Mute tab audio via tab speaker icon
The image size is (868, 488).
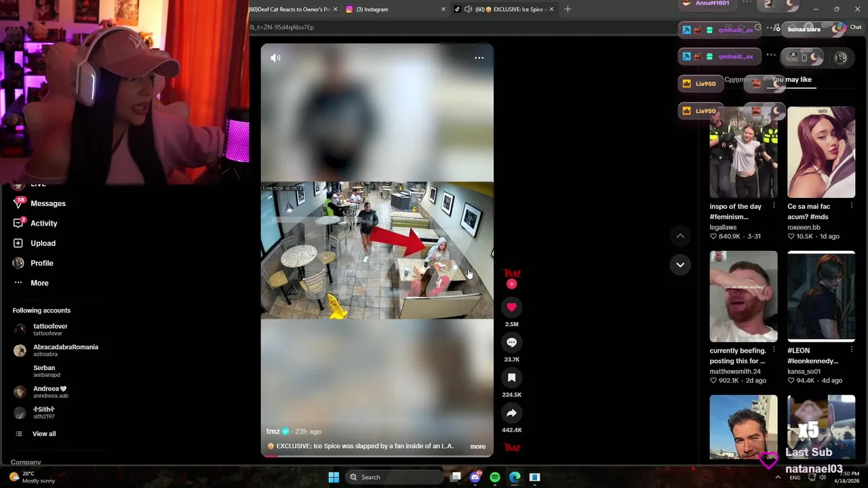point(468,9)
